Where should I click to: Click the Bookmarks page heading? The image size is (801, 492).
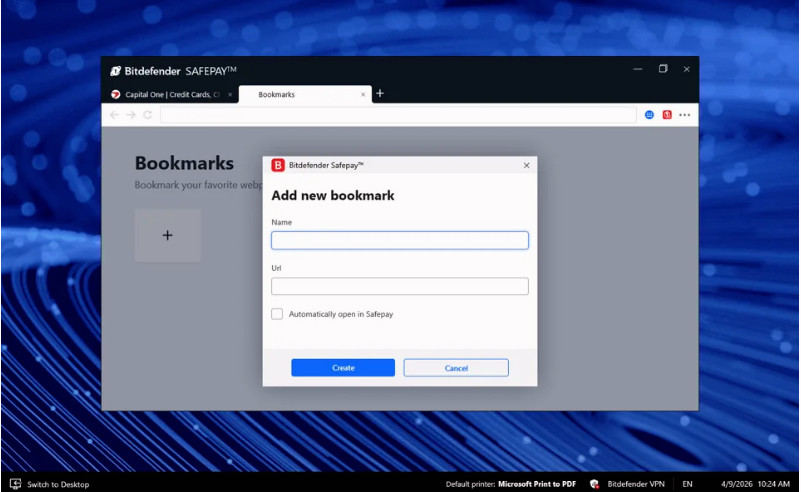[x=184, y=163]
